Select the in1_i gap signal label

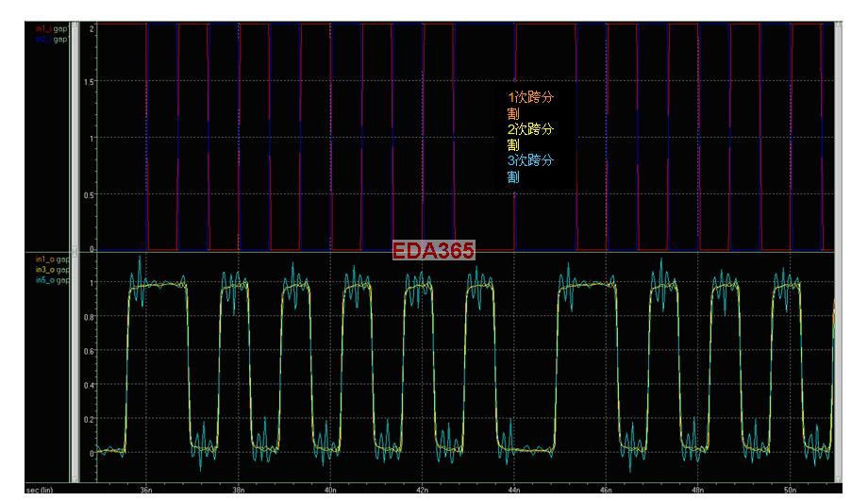(52, 29)
